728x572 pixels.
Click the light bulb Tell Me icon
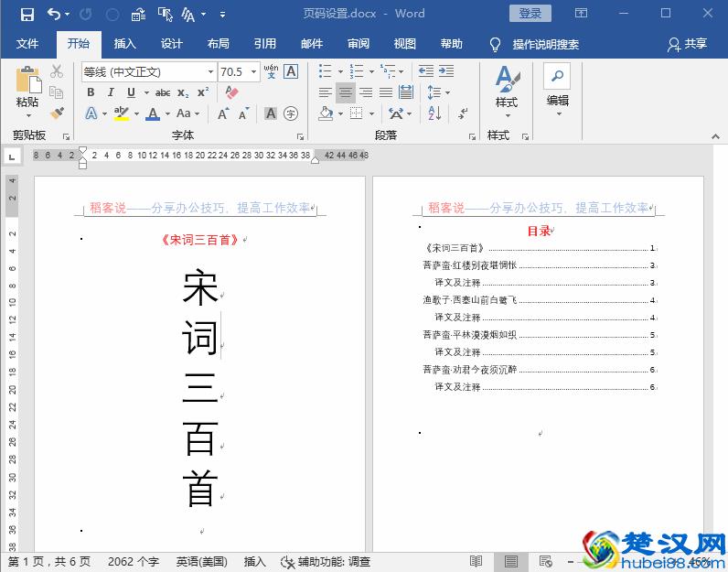496,45
